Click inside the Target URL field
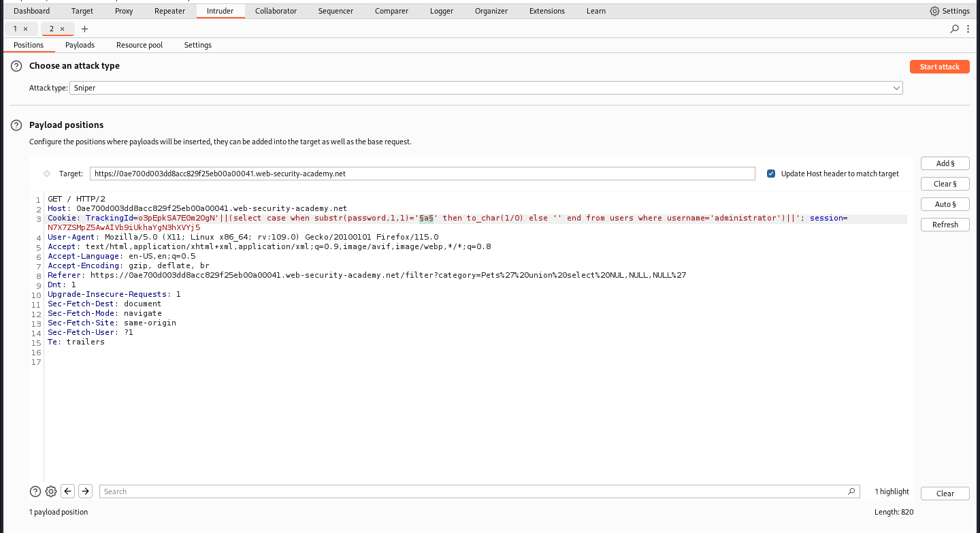 422,174
